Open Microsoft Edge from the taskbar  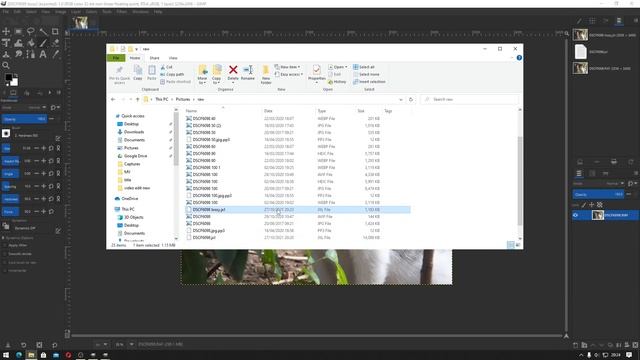[19, 355]
